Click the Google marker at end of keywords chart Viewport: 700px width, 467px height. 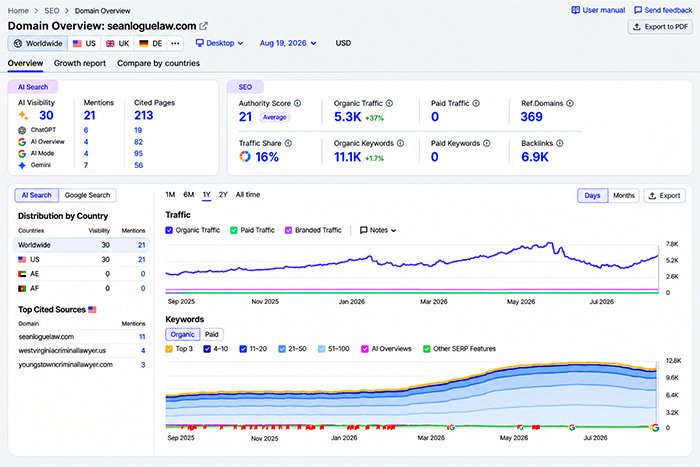coord(655,427)
